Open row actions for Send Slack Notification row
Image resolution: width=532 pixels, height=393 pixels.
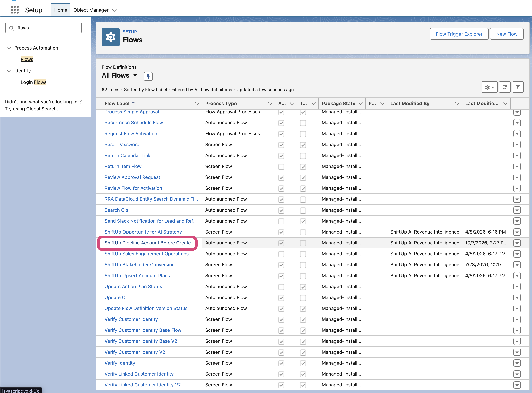[517, 221]
